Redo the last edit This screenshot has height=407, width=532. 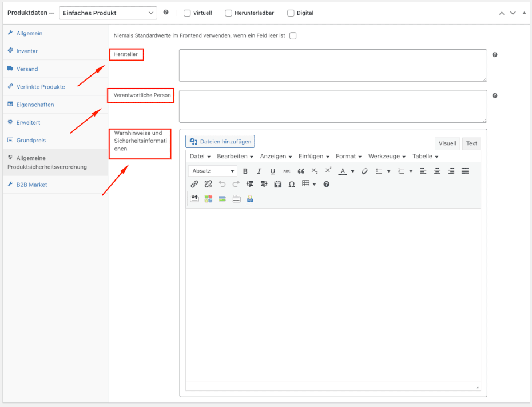tap(236, 184)
